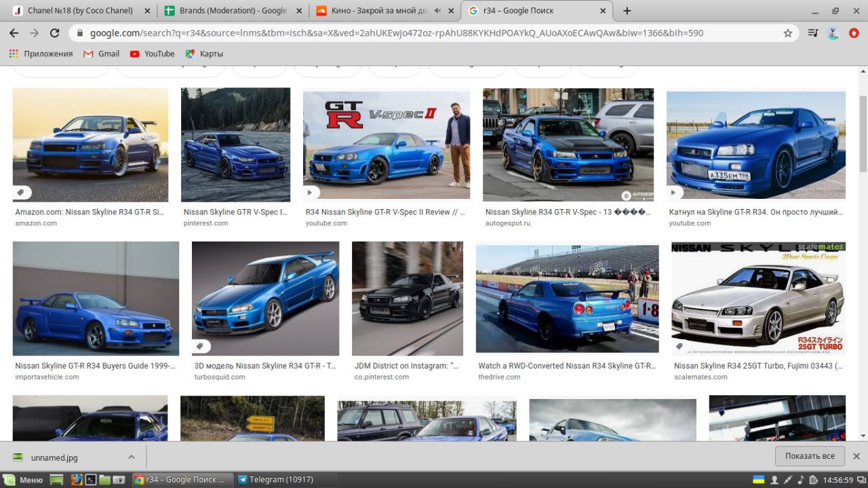The height and width of the screenshot is (488, 868).
Task: Bookmark this page with the star icon
Action: click(787, 33)
